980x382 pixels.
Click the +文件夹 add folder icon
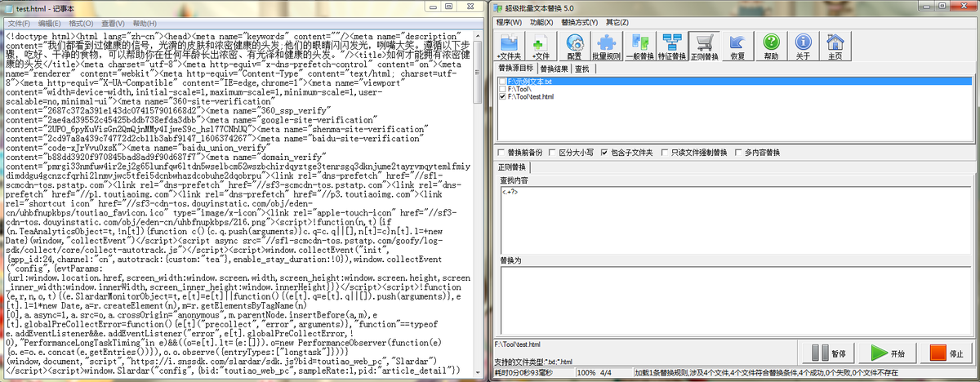[509, 47]
